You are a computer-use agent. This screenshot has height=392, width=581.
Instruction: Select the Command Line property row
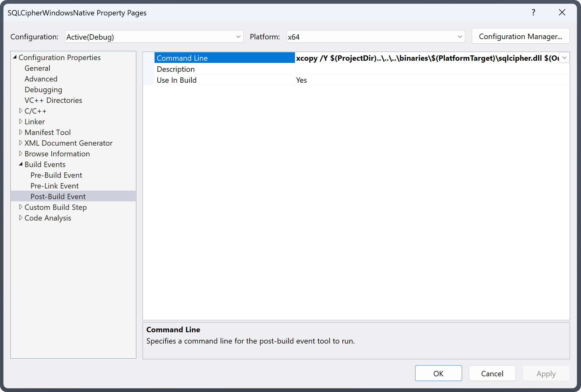click(225, 58)
